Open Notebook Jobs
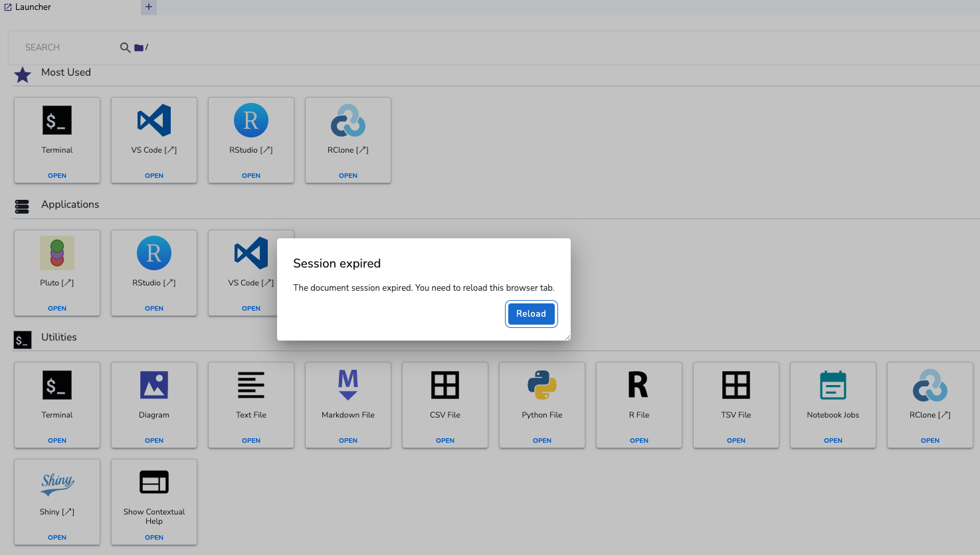Viewport: 980px width, 555px height. tap(833, 385)
